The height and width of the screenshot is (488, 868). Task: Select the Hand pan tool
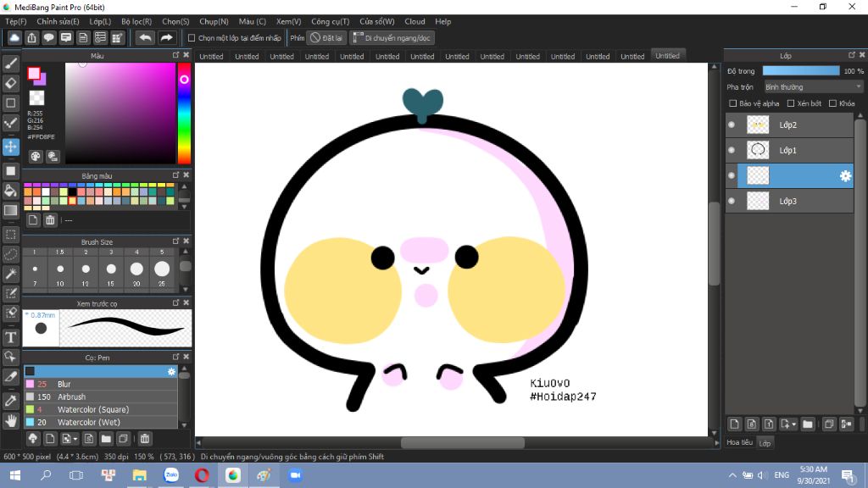click(x=10, y=420)
